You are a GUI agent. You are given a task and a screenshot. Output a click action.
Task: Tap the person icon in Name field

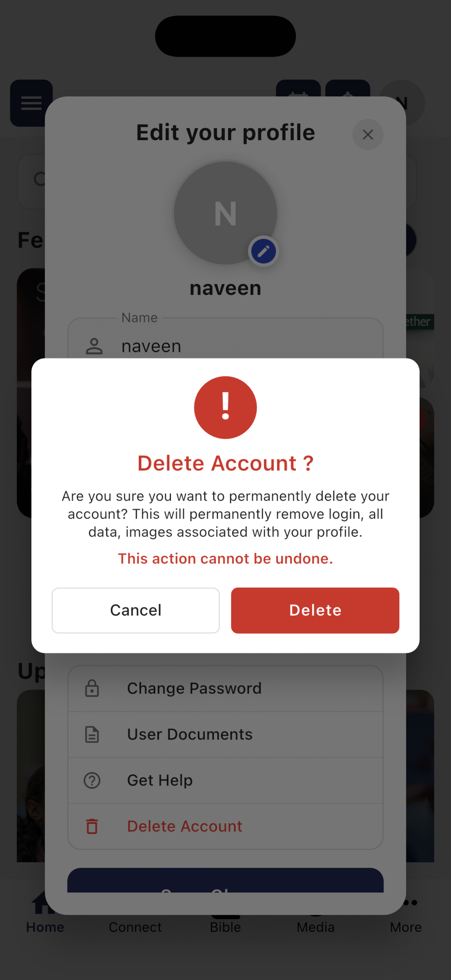coord(94,346)
